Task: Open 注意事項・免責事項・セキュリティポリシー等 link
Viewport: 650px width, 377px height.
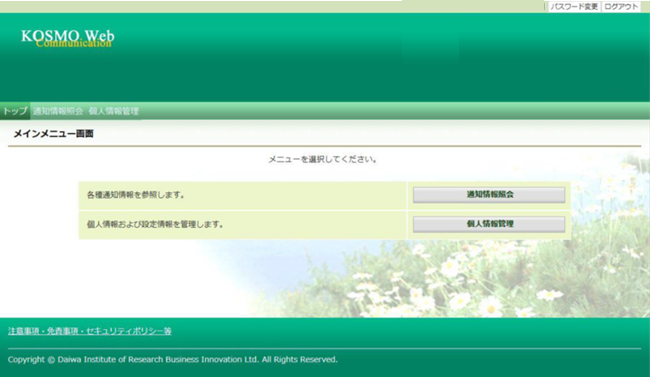Action: [x=90, y=331]
